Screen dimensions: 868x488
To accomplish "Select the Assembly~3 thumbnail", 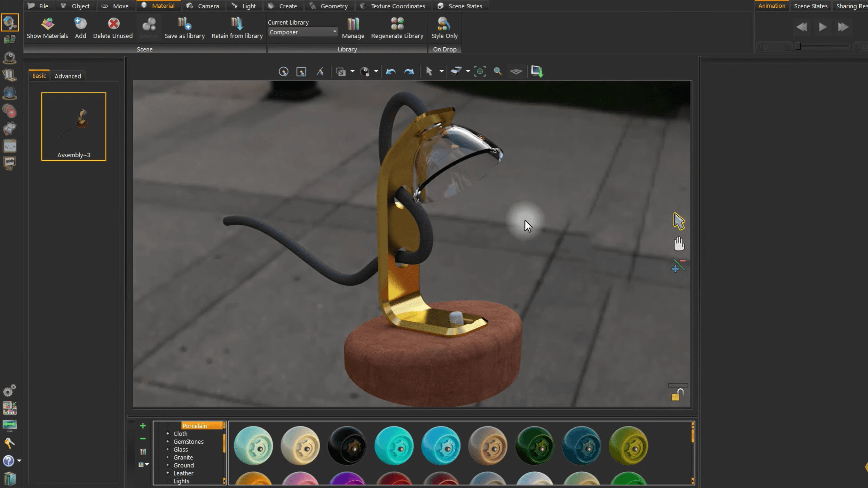I will point(73,126).
